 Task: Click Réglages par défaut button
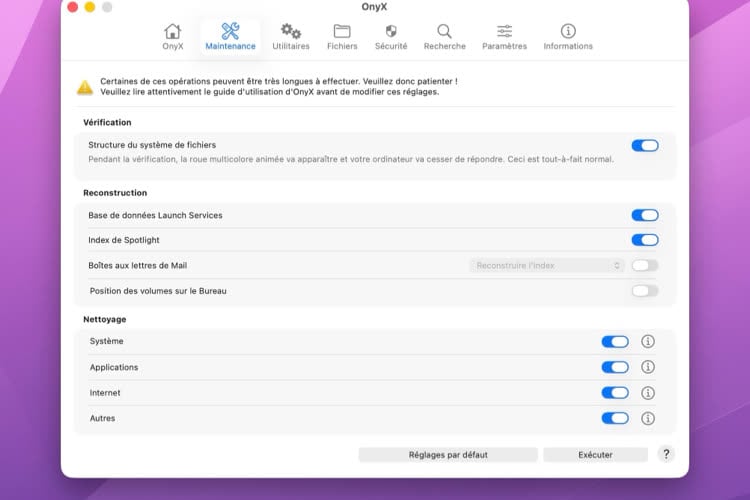pyautogui.click(x=448, y=454)
